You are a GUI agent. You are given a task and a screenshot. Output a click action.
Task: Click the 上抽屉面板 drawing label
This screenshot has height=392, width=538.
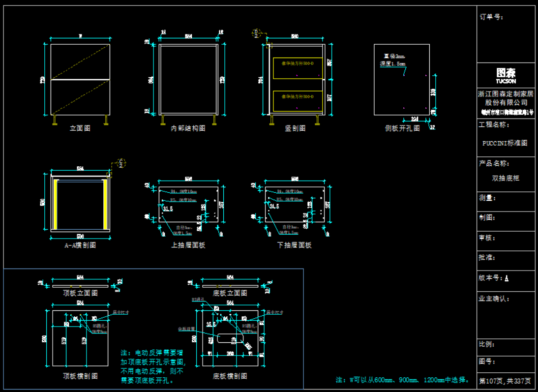coord(188,245)
